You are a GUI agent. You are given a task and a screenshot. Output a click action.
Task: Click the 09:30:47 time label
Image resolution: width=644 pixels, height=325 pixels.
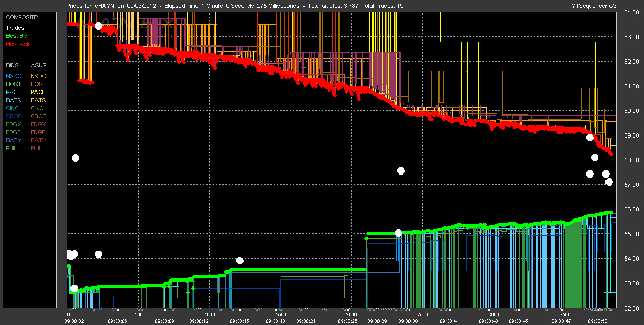coord(562,321)
